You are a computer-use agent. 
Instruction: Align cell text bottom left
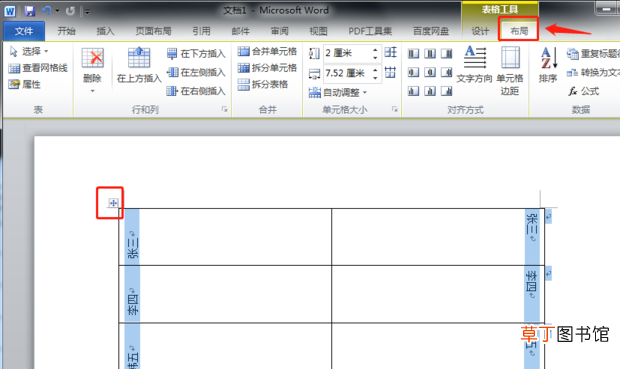coord(413,91)
